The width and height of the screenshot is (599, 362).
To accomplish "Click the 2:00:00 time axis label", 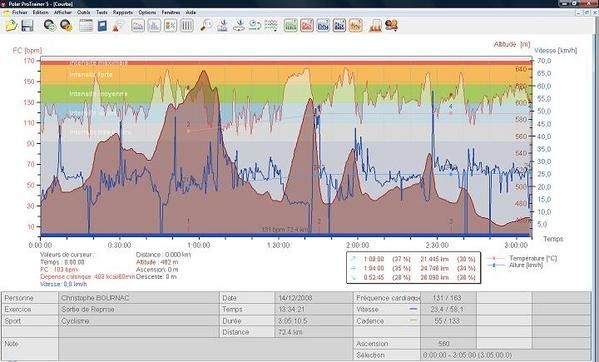I will tap(358, 245).
